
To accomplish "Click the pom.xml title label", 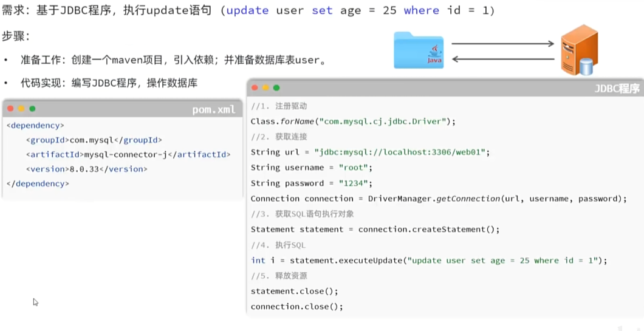I will click(x=214, y=110).
